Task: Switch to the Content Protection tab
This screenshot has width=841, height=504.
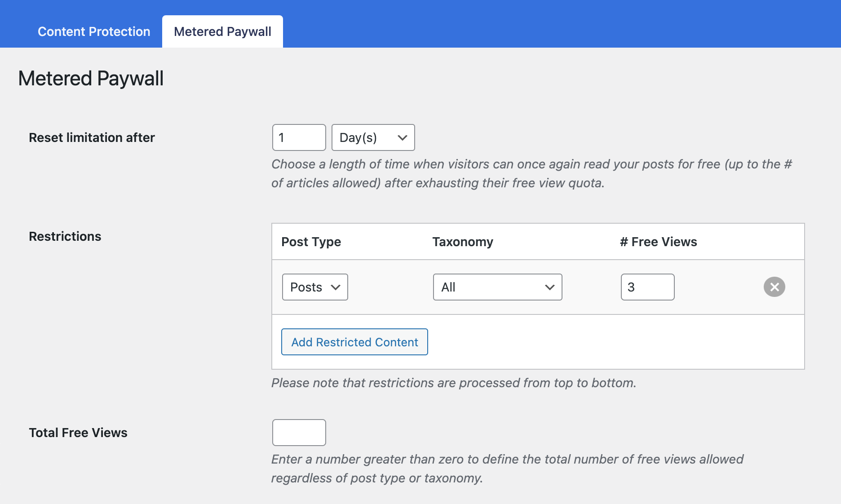Action: coord(94,31)
